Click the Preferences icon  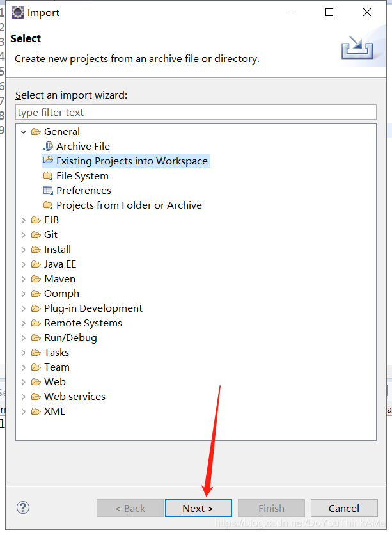click(48, 190)
